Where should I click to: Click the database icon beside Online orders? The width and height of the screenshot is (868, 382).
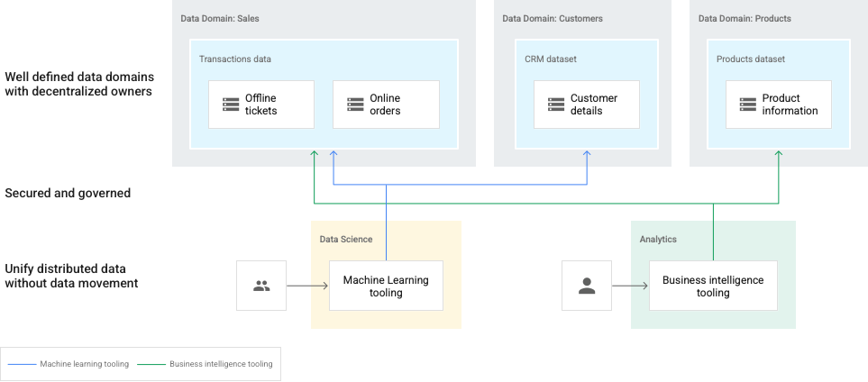tap(355, 105)
